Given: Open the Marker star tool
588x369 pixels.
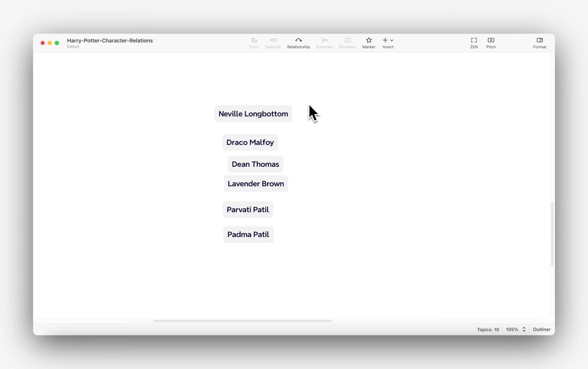Looking at the screenshot, I should click(369, 43).
